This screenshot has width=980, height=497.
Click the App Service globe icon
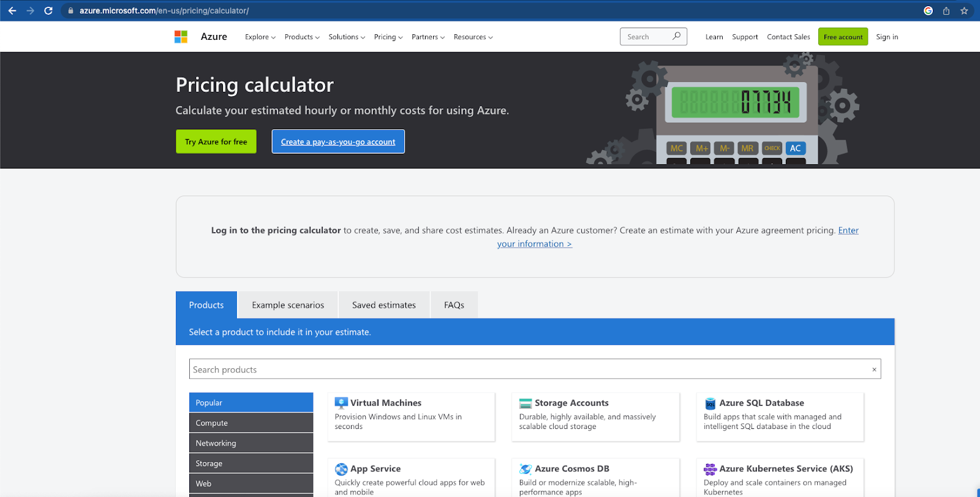(341, 469)
